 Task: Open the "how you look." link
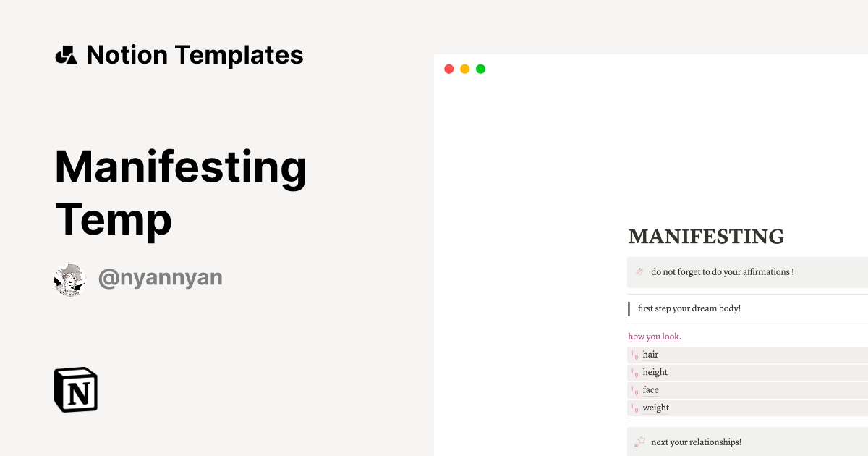tap(654, 337)
